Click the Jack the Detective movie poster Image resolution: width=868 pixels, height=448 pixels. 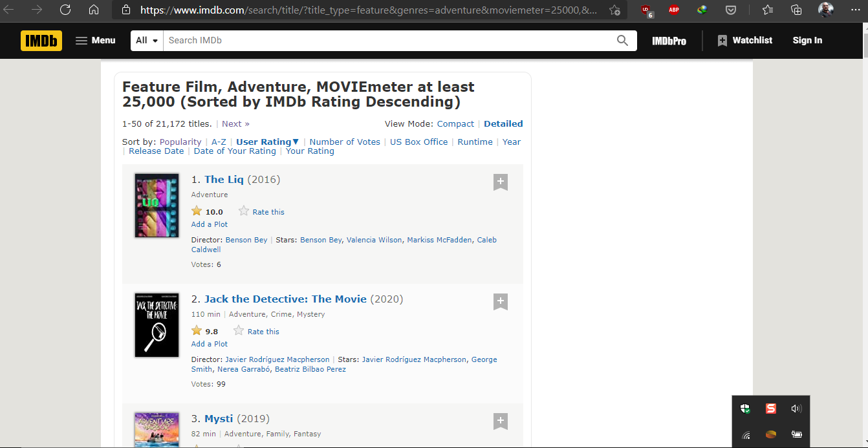pyautogui.click(x=157, y=325)
